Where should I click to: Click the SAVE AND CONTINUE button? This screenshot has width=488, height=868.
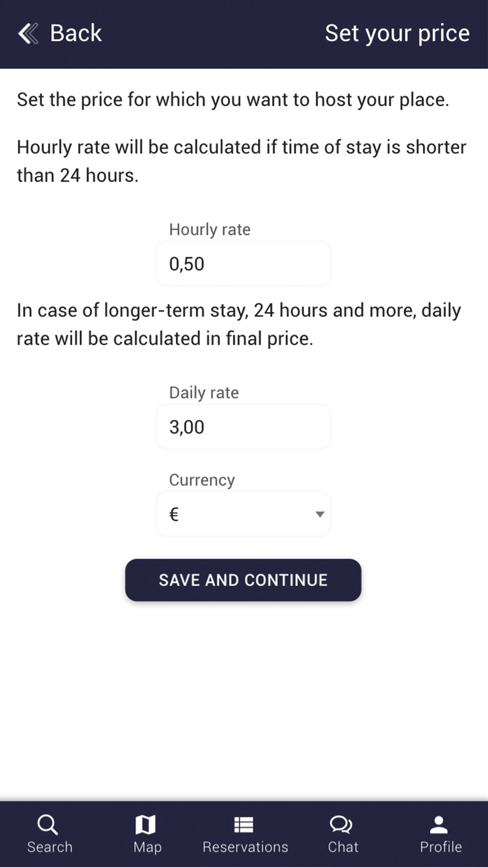pos(243,580)
